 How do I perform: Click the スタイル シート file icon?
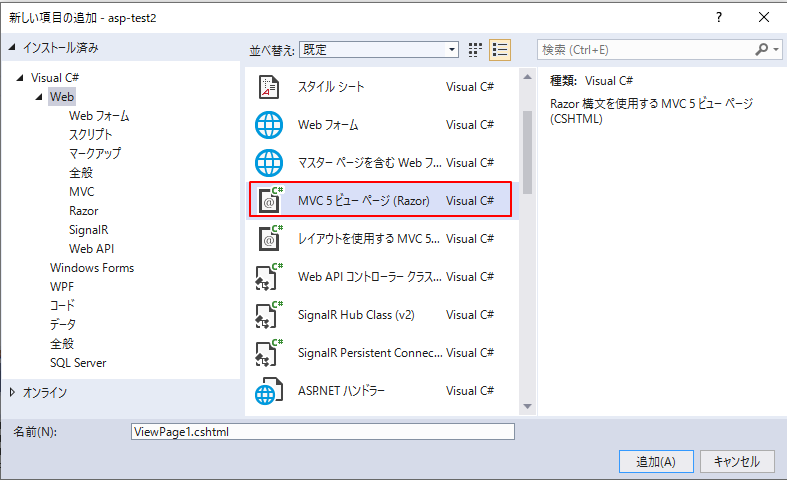tap(269, 87)
